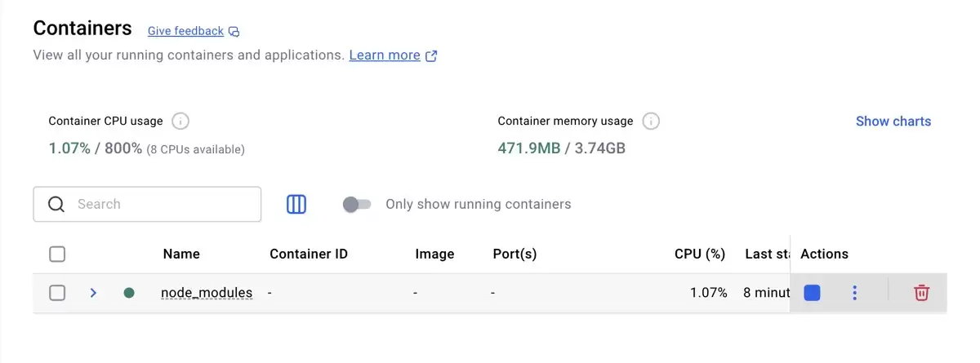980x363 pixels.
Task: Open the column selection icon
Action: [x=296, y=204]
